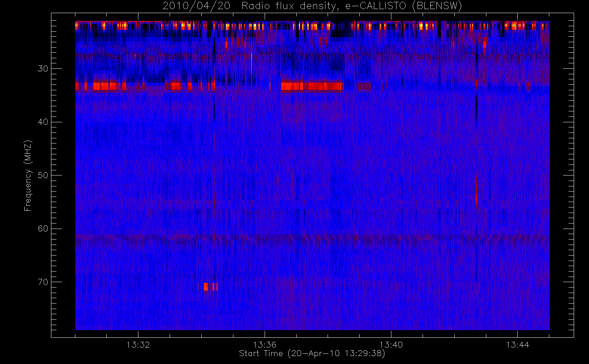Click the 60 MHz frequency tick label
Viewport: 589px width, 364px height.
43,229
